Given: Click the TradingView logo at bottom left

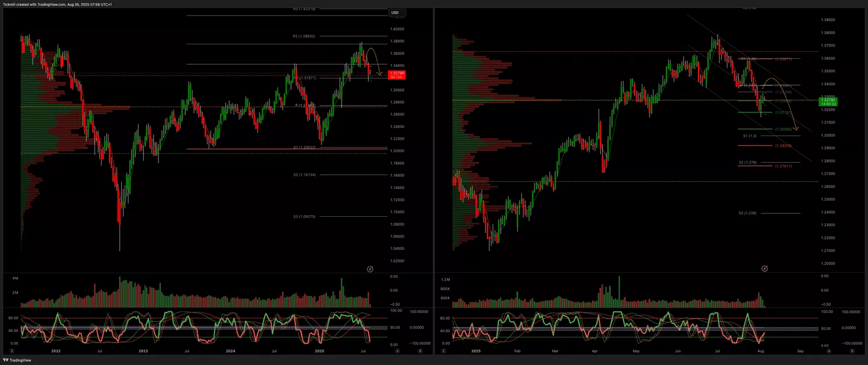Looking at the screenshot, I should point(16,360).
